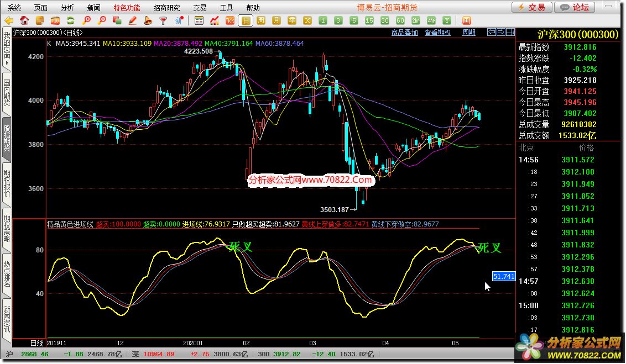Switch to 2hr chart period
Image resolution: width=626 pixels, height=364 pixels.
(x=416, y=20)
